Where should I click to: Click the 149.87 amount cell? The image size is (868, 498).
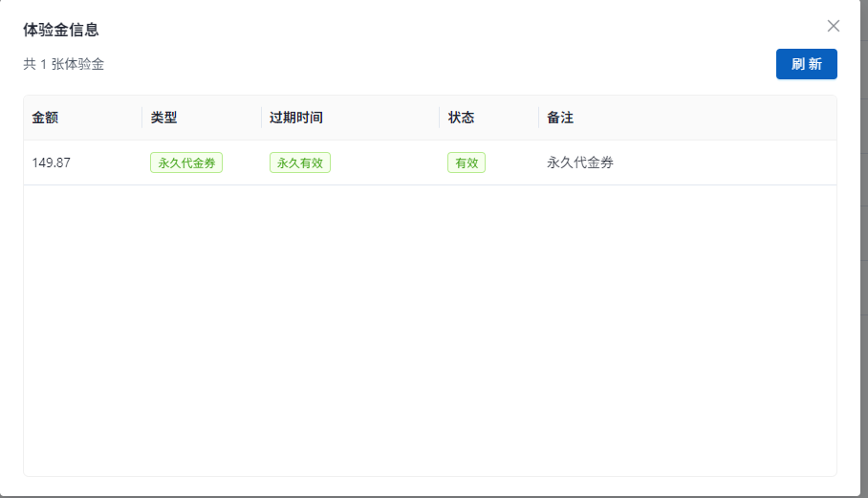(x=51, y=162)
